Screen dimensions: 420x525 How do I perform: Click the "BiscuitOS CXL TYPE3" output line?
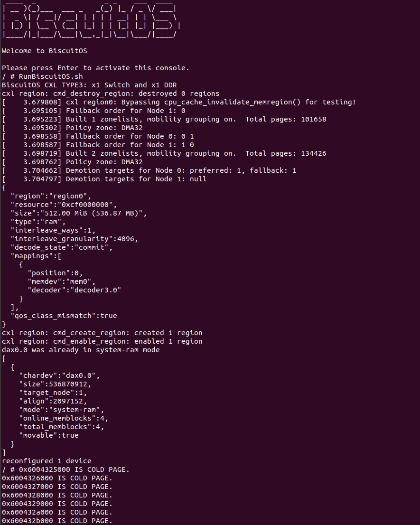tap(89, 85)
